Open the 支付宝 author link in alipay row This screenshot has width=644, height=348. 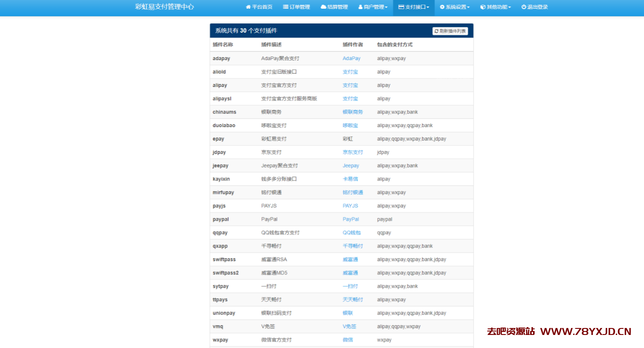pyautogui.click(x=350, y=85)
